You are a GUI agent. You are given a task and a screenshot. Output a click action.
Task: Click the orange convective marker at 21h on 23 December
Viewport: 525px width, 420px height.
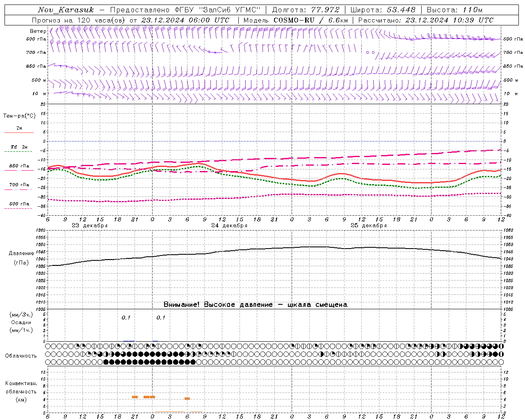135,397
